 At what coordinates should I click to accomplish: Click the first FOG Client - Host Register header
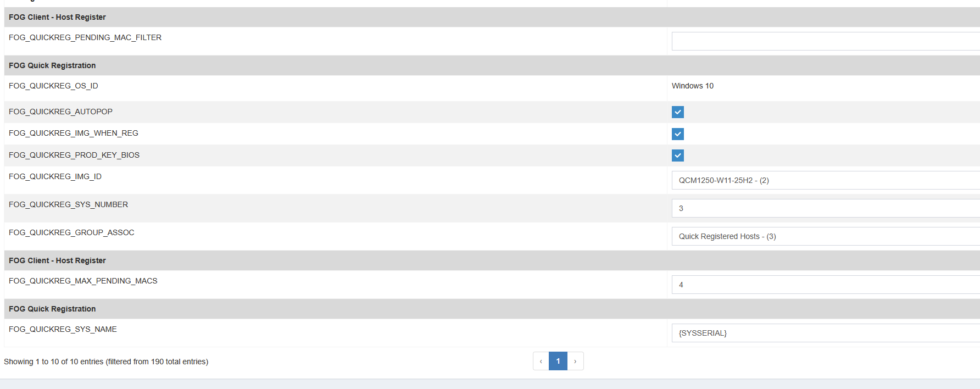coord(57,17)
